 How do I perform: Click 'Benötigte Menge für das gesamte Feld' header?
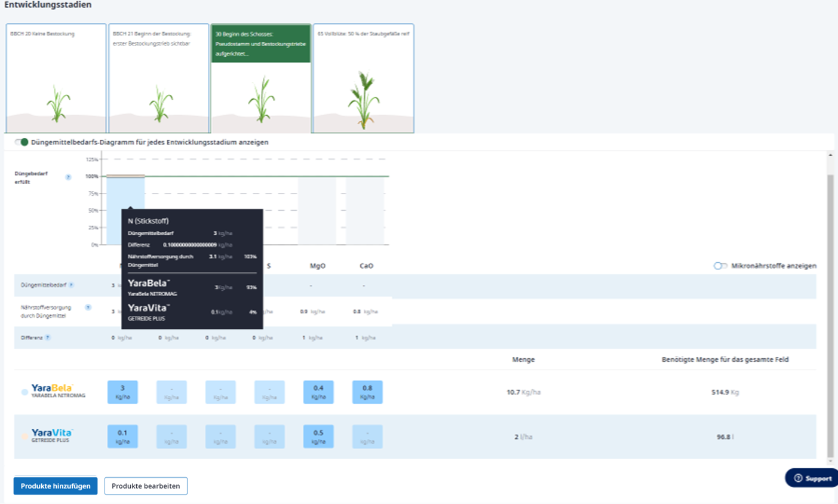pyautogui.click(x=725, y=359)
